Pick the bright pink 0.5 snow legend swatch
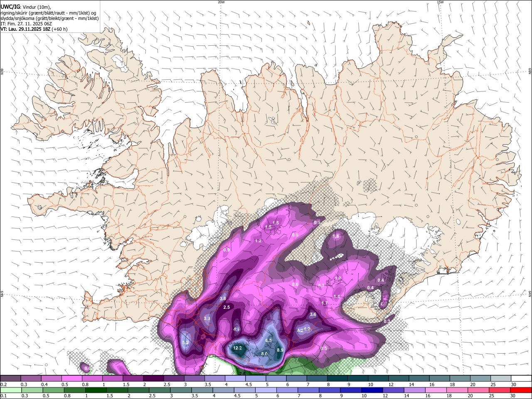Screen dimensions: 532x399 coord(71,379)
